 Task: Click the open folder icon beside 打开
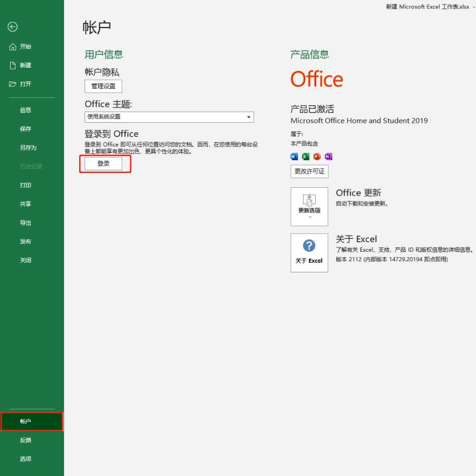pos(13,84)
